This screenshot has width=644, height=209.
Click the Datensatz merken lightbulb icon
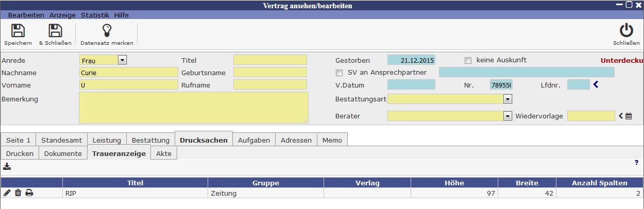pos(107,31)
